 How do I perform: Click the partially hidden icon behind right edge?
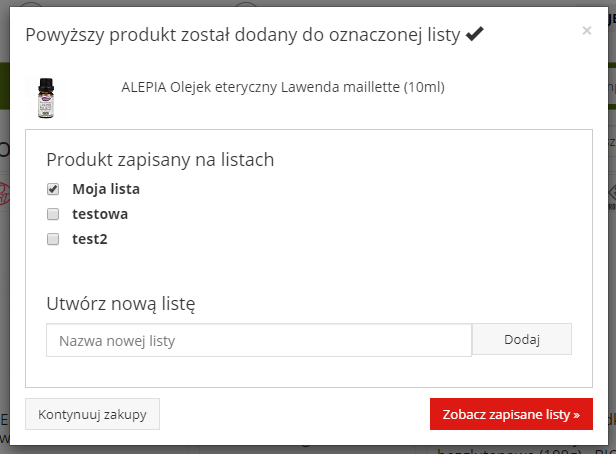point(612,195)
